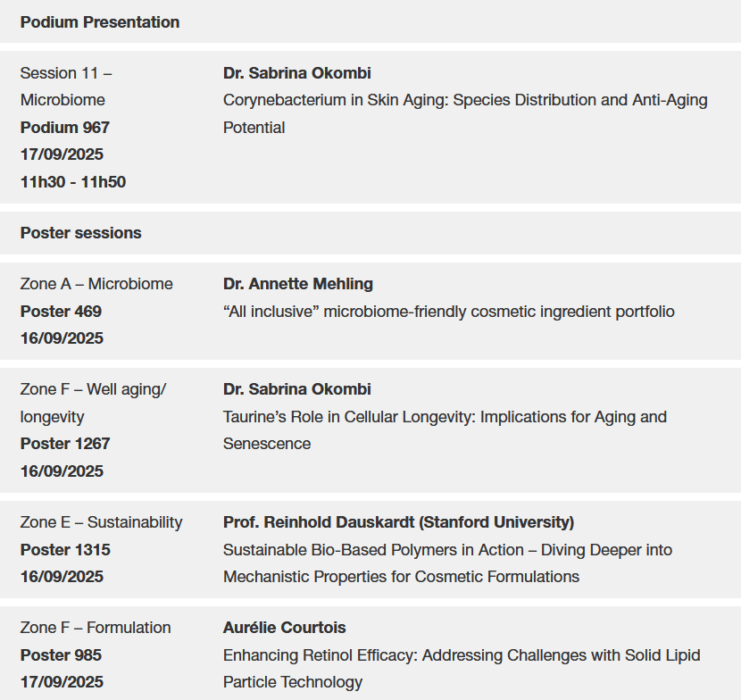The height and width of the screenshot is (700, 741).
Task: Click Poster 469 label
Action: 61,312
